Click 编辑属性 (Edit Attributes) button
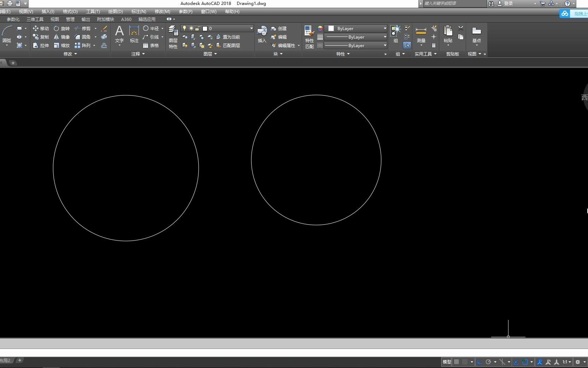The width and height of the screenshot is (588, 368). pyautogui.click(x=283, y=45)
